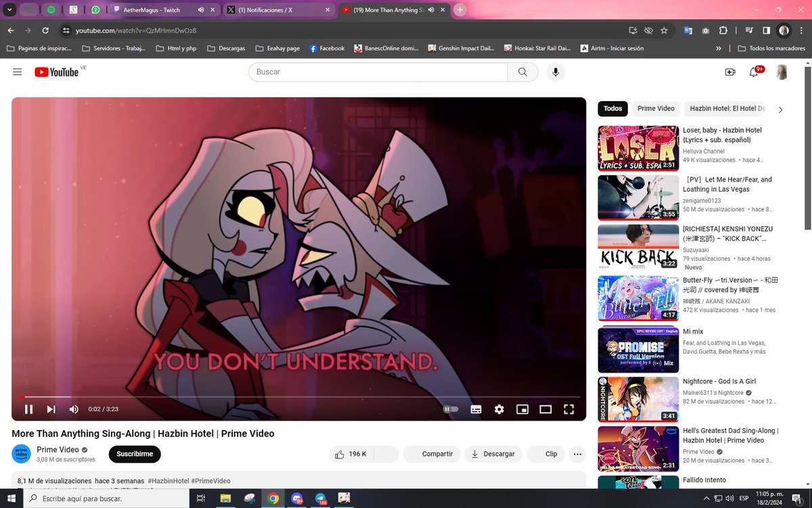Click the Suscribirme button
Viewport: 812px width, 508px height.
[x=135, y=454]
